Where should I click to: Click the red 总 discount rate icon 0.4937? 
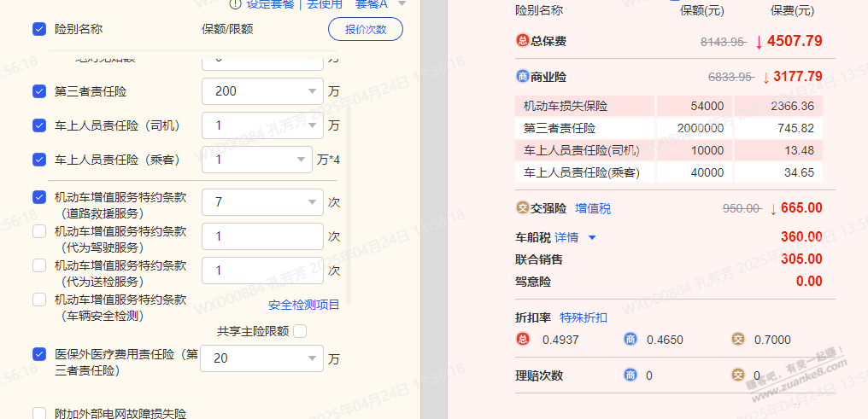pyautogui.click(x=522, y=340)
